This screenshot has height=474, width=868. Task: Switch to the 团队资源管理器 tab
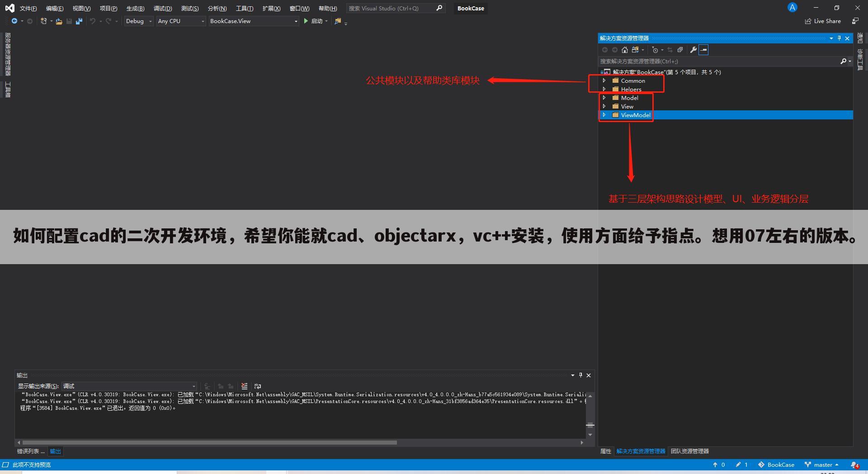point(690,451)
